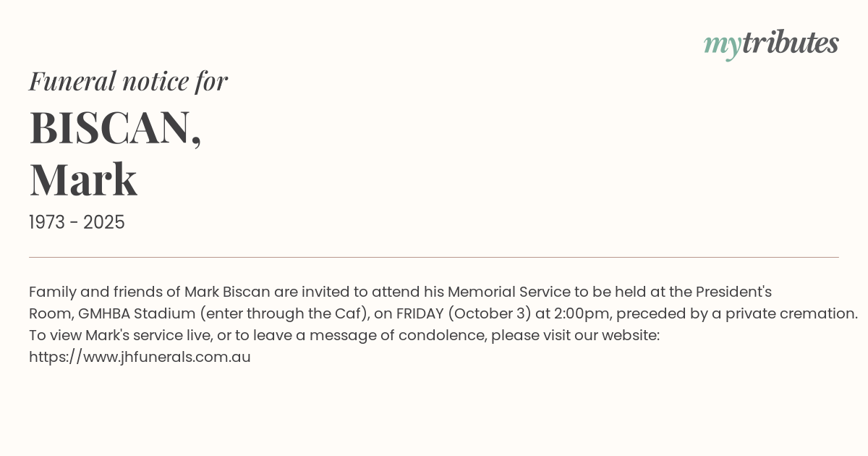
Task: Click the green "my" part of logo
Action: click(722, 45)
